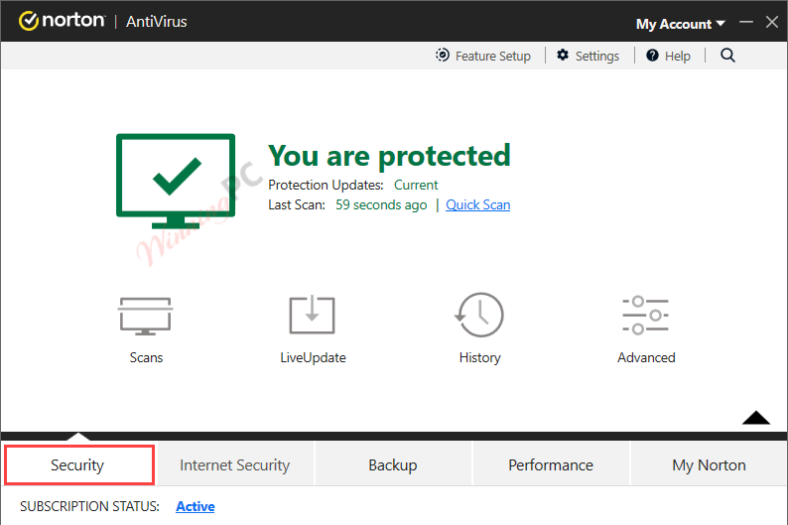The height and width of the screenshot is (525, 788).
Task: Click the 'Current' protection updates value
Action: coord(416,185)
